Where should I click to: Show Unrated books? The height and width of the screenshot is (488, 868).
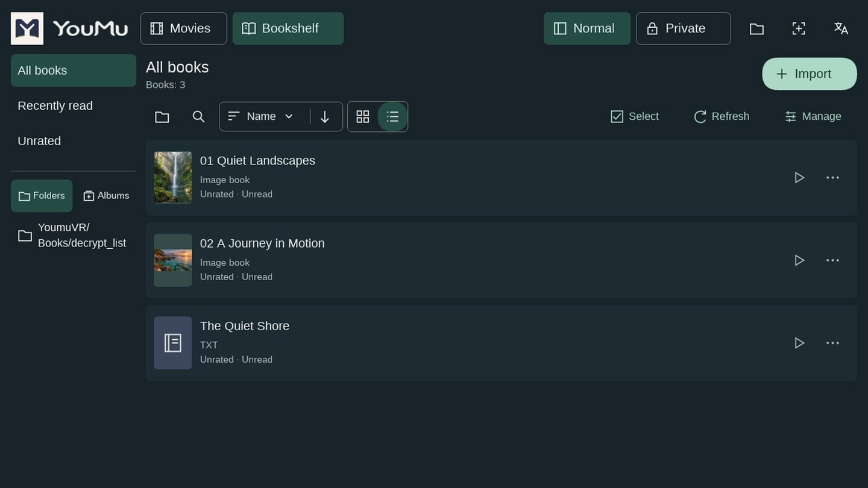74,141
